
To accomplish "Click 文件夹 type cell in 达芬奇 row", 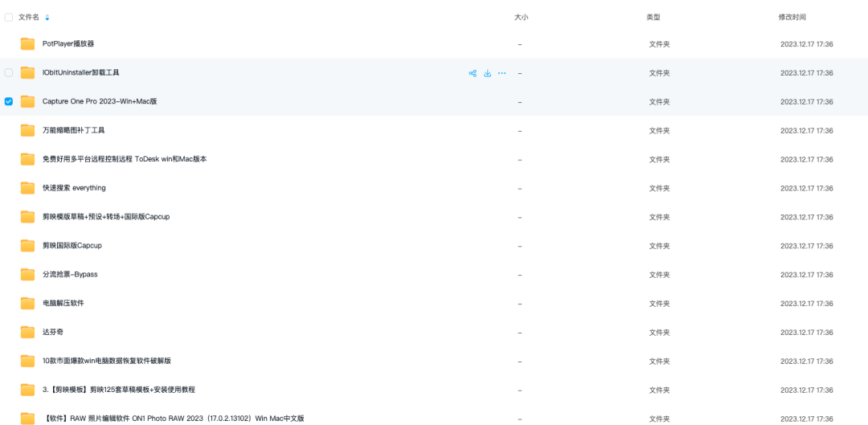I will (x=659, y=332).
